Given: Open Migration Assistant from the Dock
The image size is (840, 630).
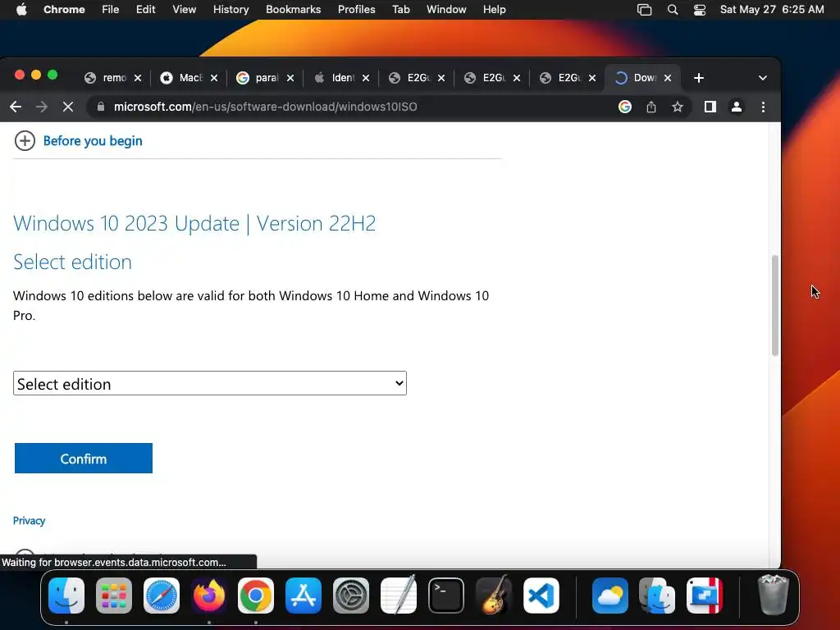Looking at the screenshot, I should click(x=657, y=596).
